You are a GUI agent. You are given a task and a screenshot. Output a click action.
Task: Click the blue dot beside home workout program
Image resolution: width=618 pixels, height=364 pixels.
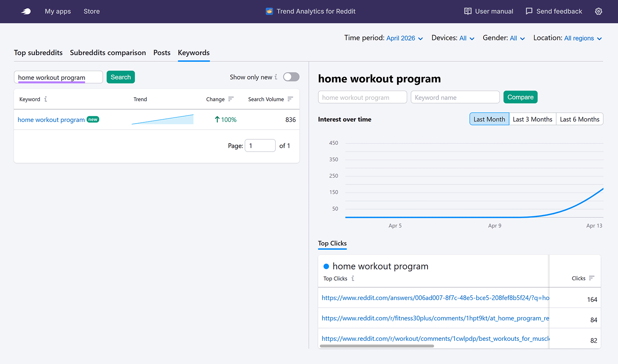click(x=326, y=266)
